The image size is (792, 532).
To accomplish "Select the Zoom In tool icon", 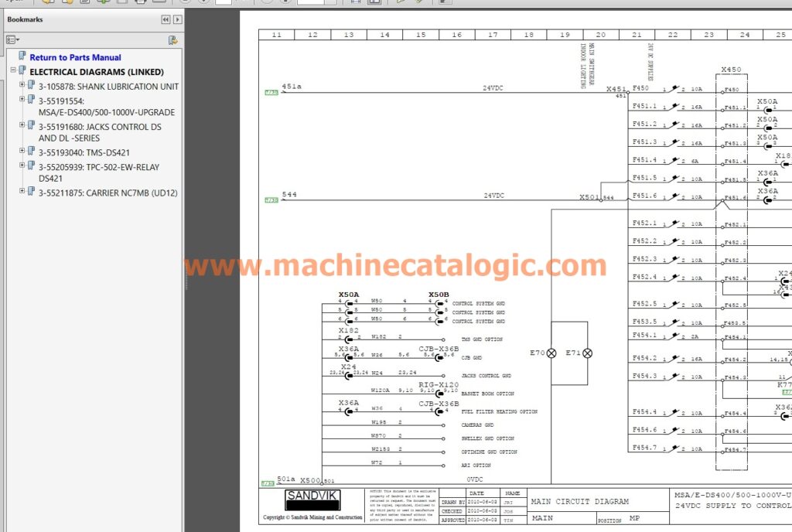I will pos(286,3).
